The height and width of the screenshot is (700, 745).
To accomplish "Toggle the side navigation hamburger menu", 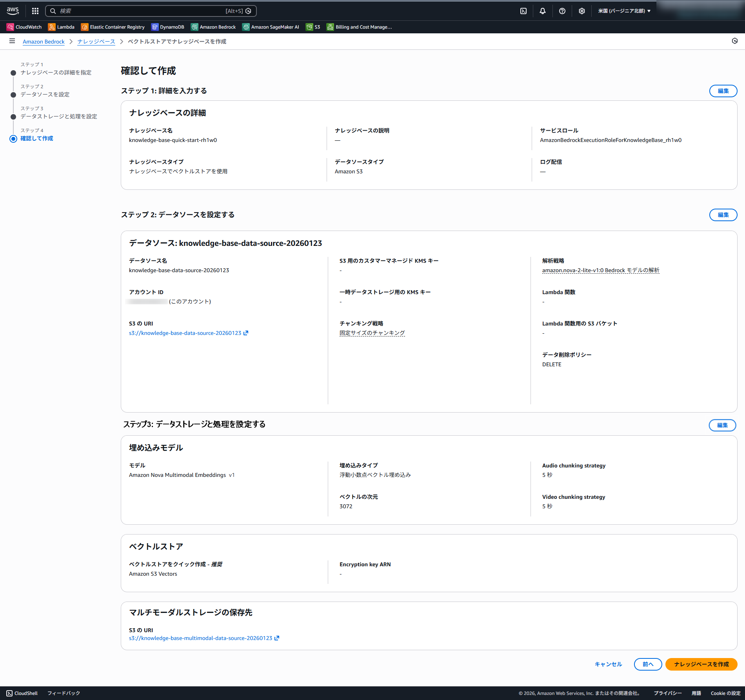I will point(12,41).
